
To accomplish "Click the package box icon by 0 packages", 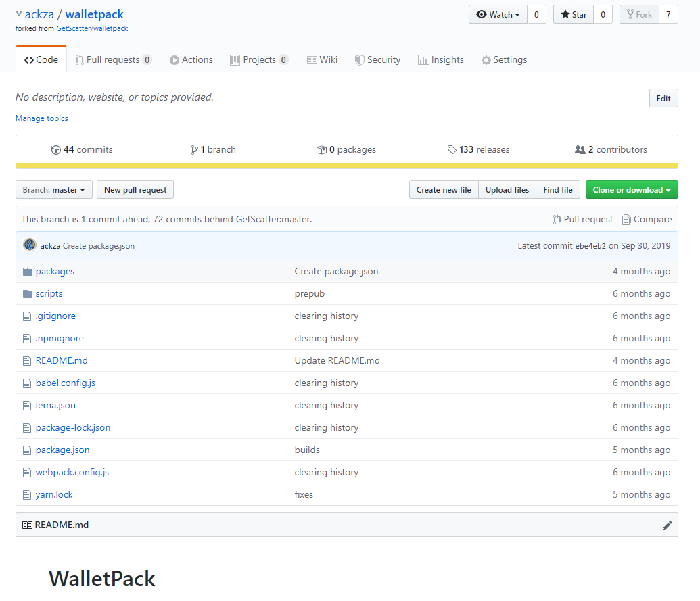I will (x=321, y=150).
